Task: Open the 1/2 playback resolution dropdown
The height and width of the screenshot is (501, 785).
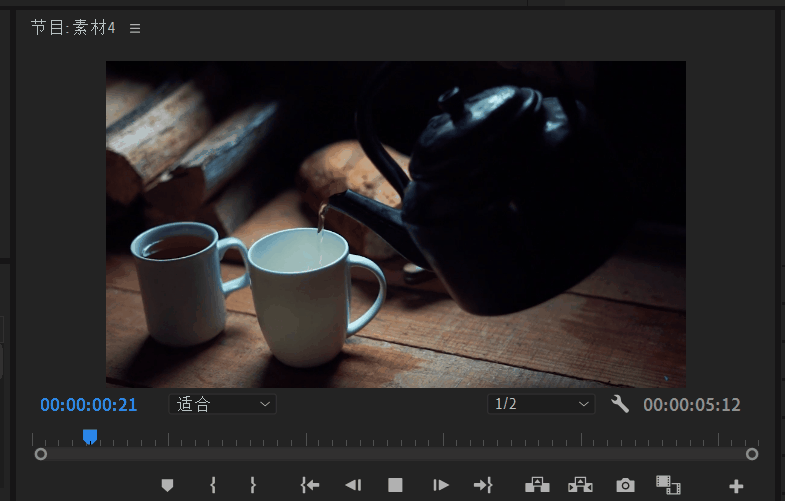Action: (x=541, y=404)
